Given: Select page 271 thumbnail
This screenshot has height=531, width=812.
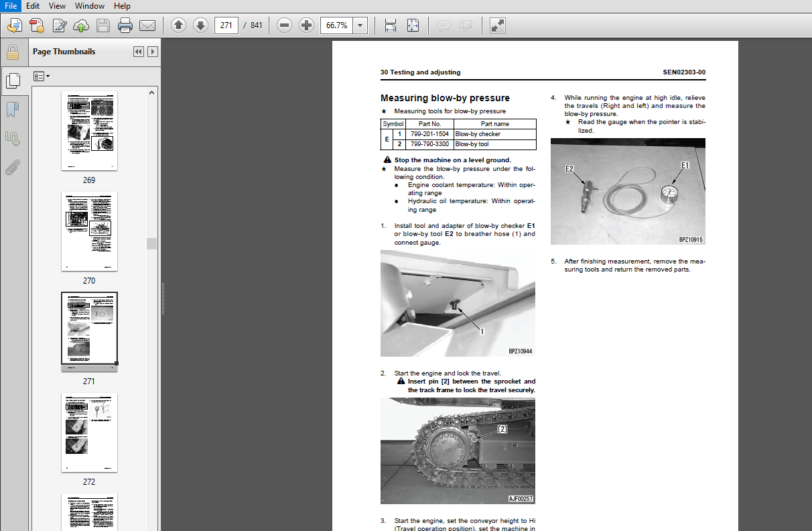Looking at the screenshot, I should (x=89, y=331).
